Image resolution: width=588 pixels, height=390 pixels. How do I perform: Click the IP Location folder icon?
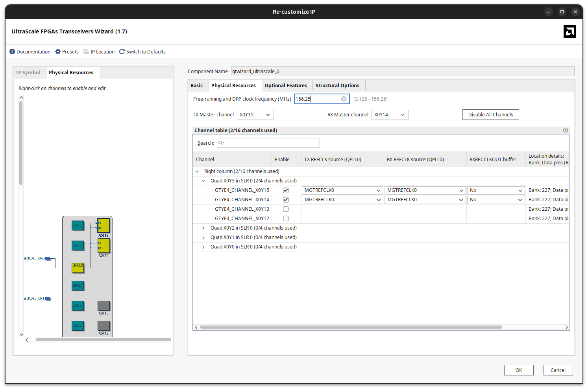coord(86,52)
